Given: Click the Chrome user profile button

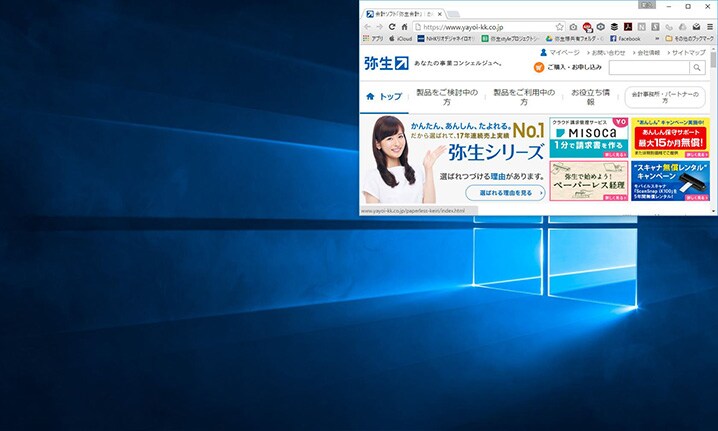Looking at the screenshot, I should [647, 5].
